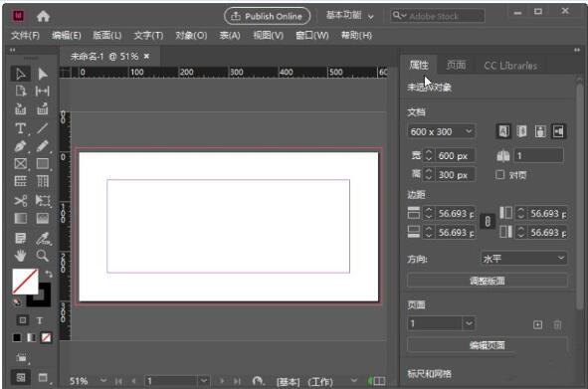Select the Page tool
Image resolution: width=588 pixels, height=389 pixels.
point(20,92)
